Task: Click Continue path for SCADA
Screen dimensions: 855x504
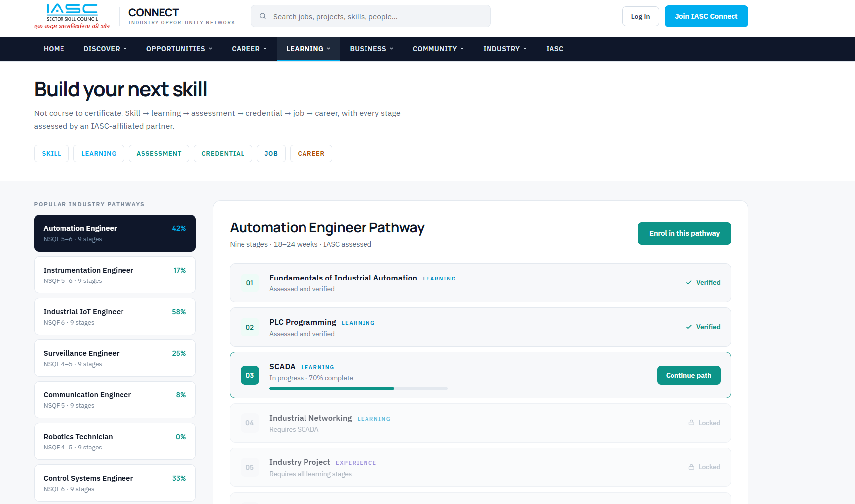Action: [x=688, y=375]
